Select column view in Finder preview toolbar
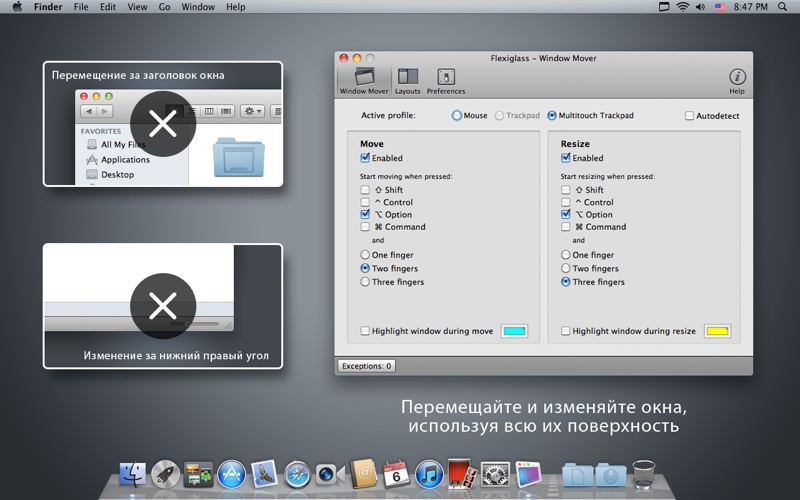 (x=209, y=111)
